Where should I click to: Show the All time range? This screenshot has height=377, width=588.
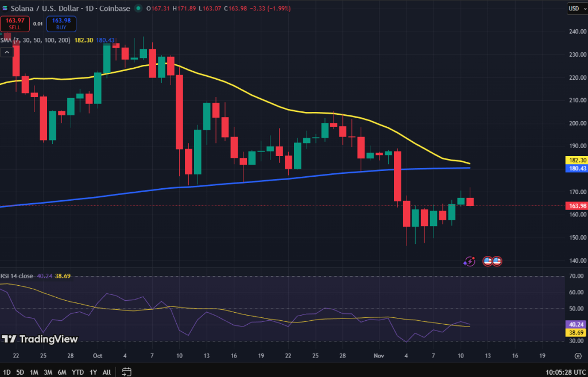(107, 372)
